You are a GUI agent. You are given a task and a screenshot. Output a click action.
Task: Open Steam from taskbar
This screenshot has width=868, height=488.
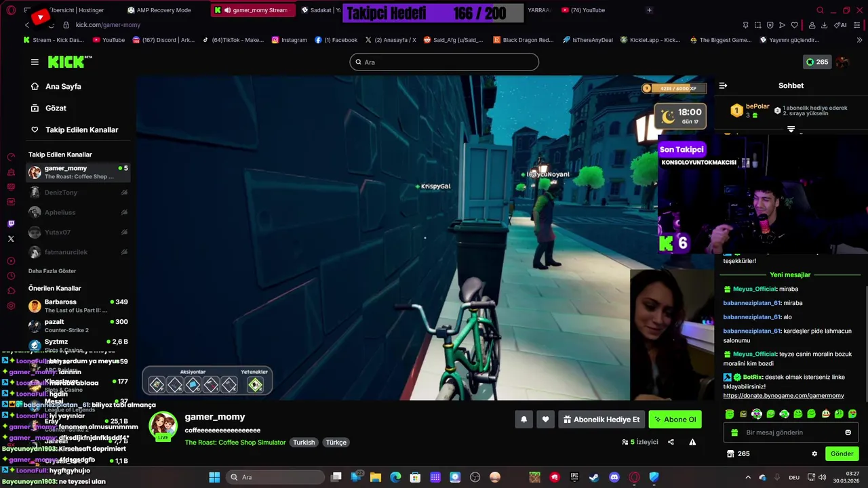(x=594, y=477)
